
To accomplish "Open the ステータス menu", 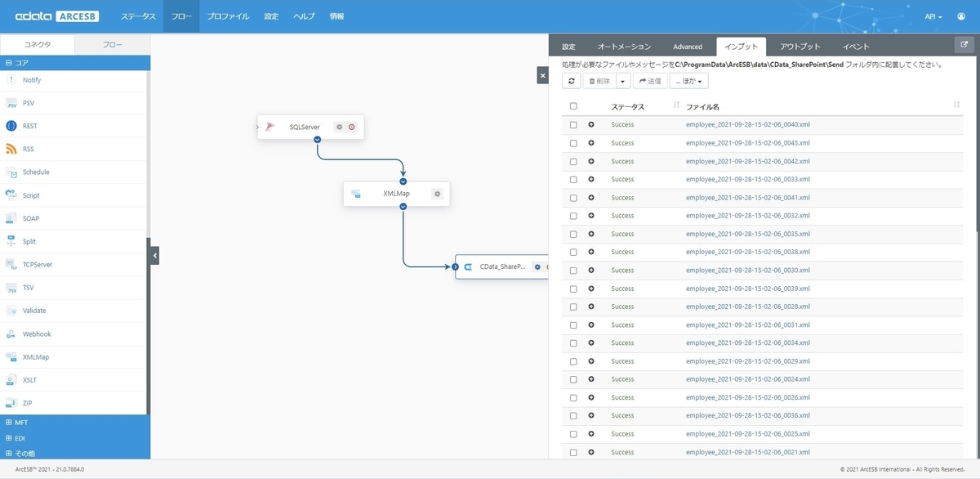I will pyautogui.click(x=138, y=16).
